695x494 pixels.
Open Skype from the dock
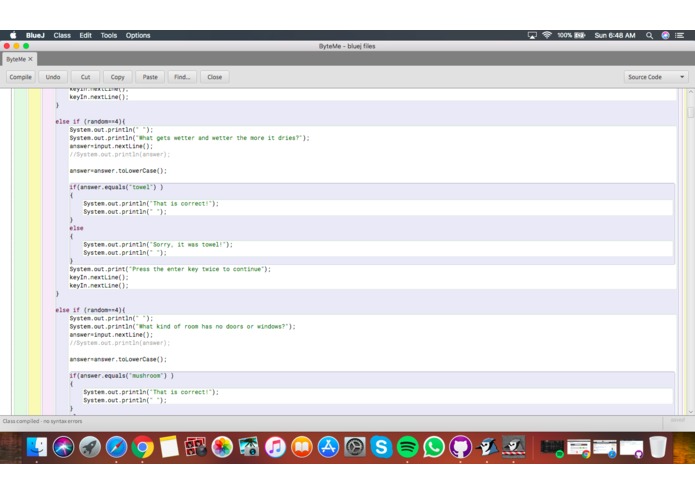(x=381, y=447)
